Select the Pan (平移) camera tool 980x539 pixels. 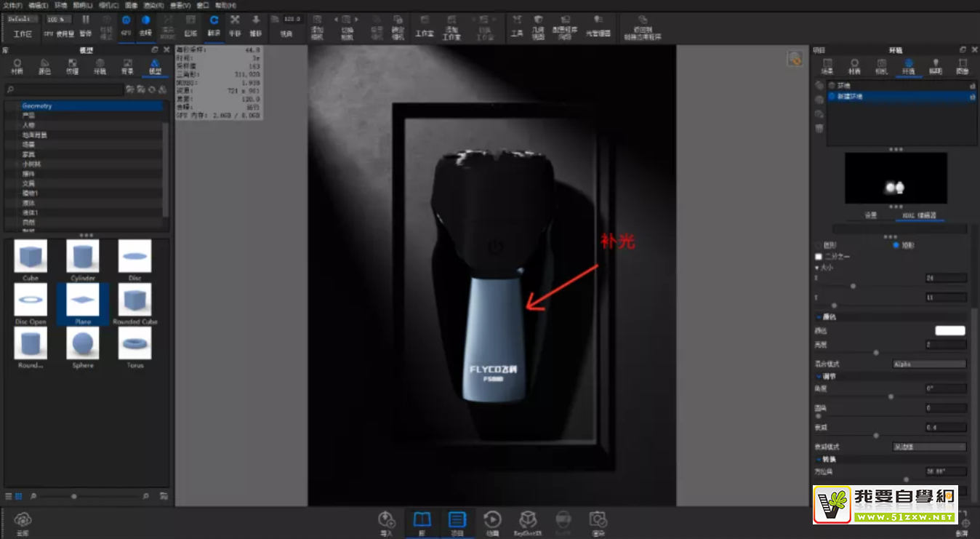[235, 25]
